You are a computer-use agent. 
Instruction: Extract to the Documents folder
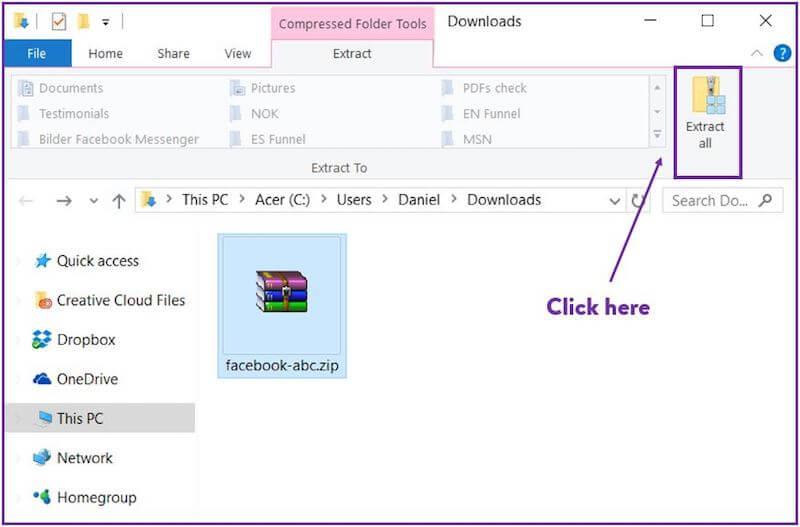60,88
